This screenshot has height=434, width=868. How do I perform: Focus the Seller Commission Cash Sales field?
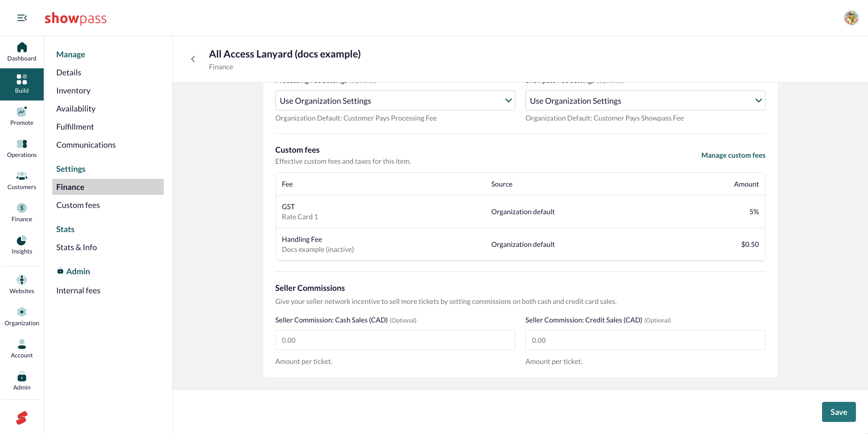click(395, 340)
